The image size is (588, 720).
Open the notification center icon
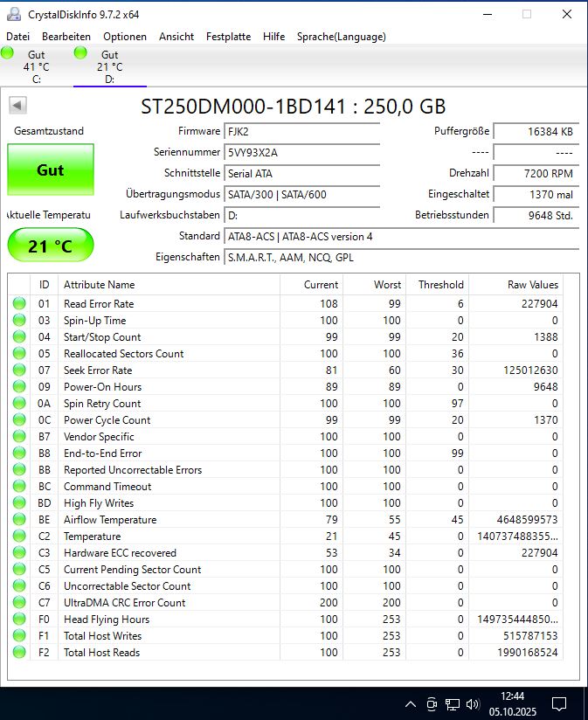[558, 703]
